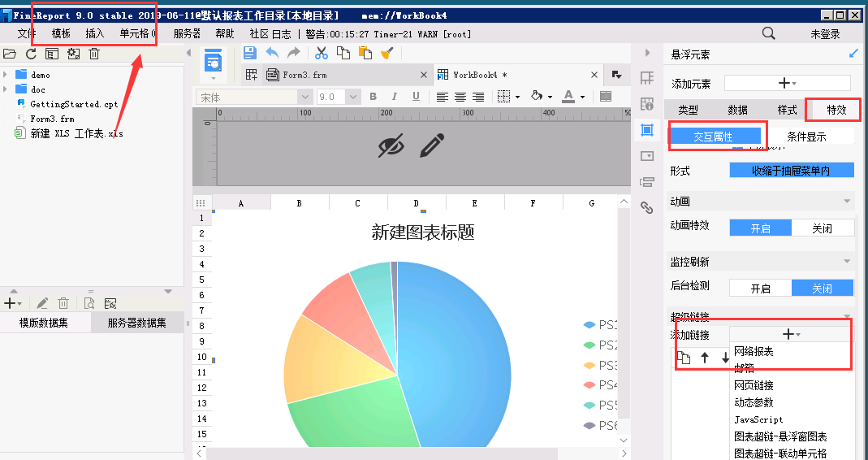Viewport: 868px width, 460px height.
Task: Click the Save diskette icon
Action: [x=249, y=53]
